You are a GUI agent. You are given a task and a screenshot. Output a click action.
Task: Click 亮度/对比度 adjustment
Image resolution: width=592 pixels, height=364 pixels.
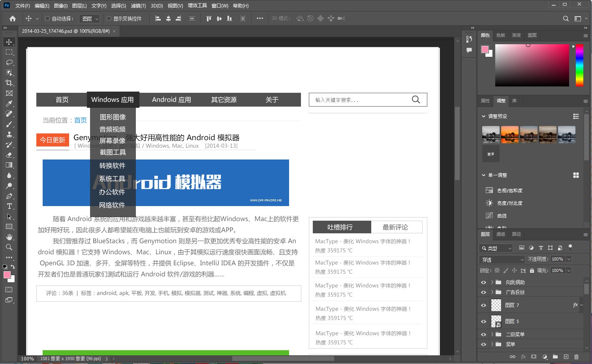coord(509,203)
